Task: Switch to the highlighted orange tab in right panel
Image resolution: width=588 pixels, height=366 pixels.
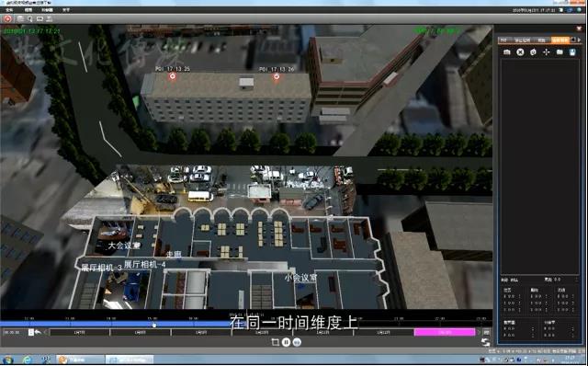Action: (560, 40)
